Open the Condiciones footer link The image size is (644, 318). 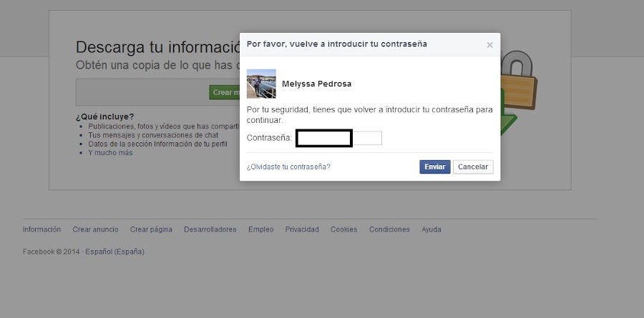click(389, 229)
